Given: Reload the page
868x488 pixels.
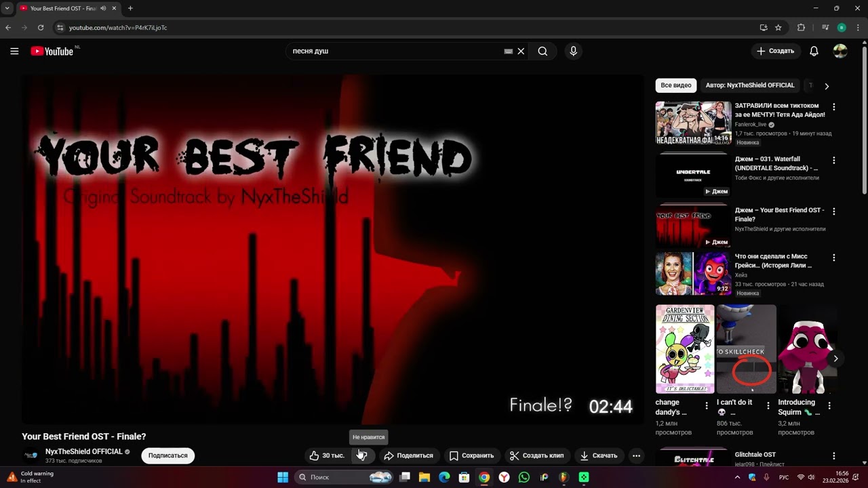Looking at the screenshot, I should pyautogui.click(x=41, y=28).
